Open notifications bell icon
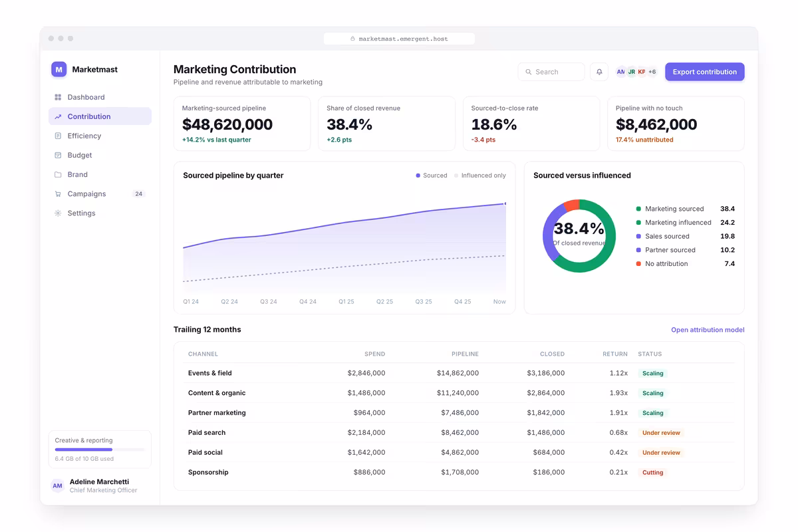 pyautogui.click(x=599, y=72)
